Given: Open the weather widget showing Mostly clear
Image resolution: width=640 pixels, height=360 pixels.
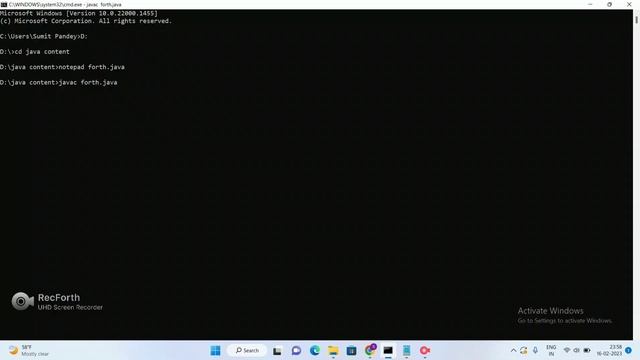Looking at the screenshot, I should (x=29, y=350).
